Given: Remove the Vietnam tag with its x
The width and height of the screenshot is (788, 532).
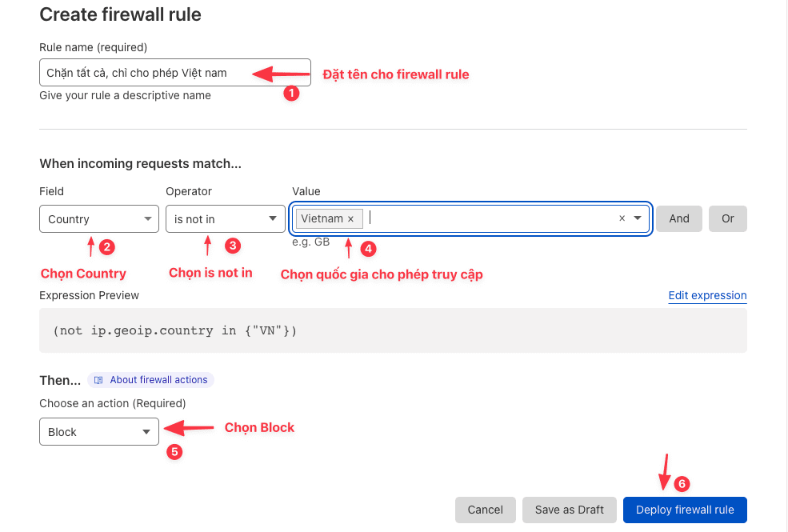Looking at the screenshot, I should 350,219.
